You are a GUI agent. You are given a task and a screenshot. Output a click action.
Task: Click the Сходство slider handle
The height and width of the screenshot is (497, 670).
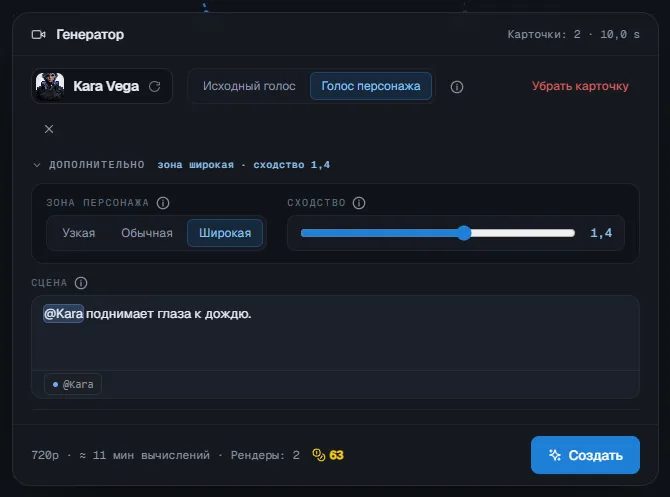(464, 233)
